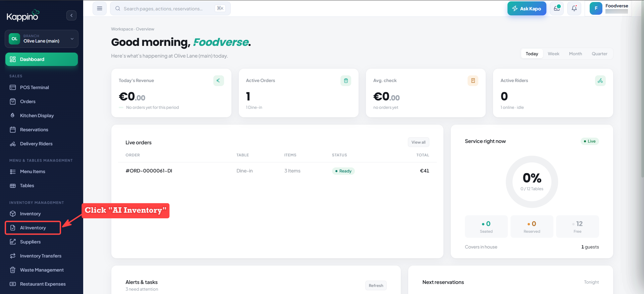Switch period to Week
This screenshot has height=294, width=644.
553,54
